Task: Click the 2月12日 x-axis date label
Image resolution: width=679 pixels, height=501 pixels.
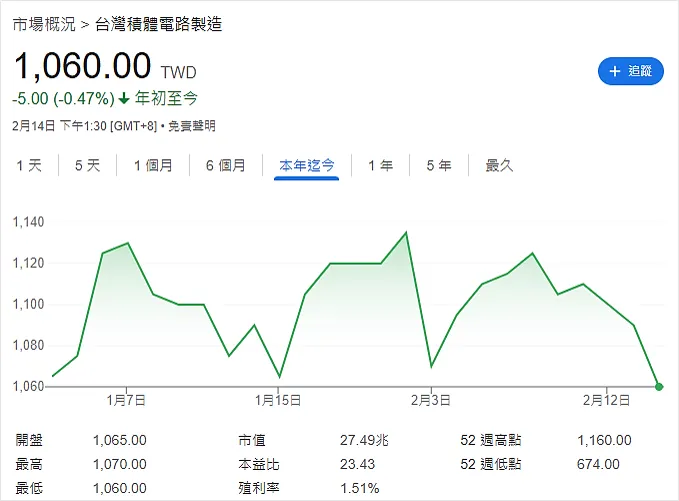Action: 606,400
